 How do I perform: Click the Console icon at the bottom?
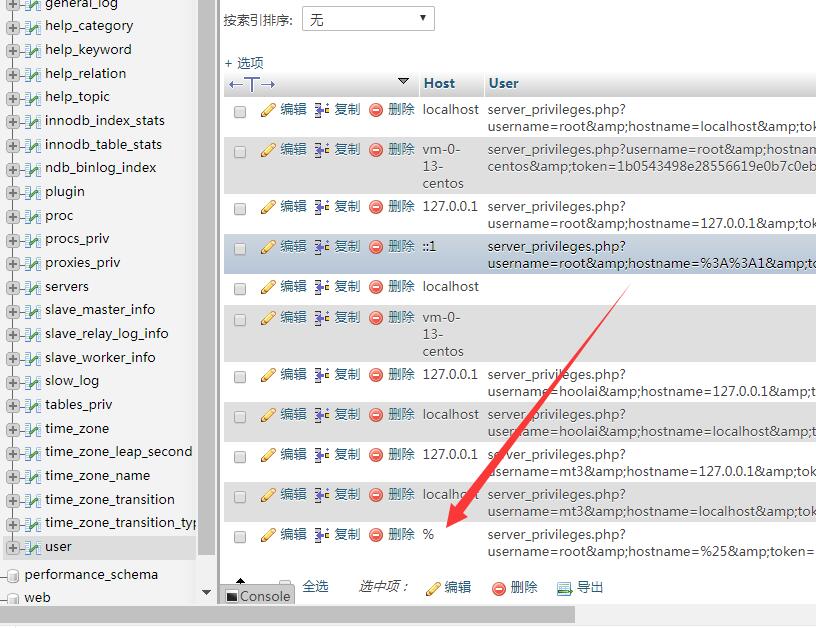click(232, 597)
